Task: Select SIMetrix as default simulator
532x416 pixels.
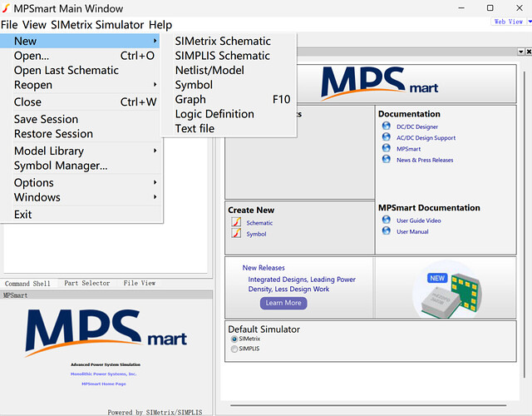Action: pos(234,339)
